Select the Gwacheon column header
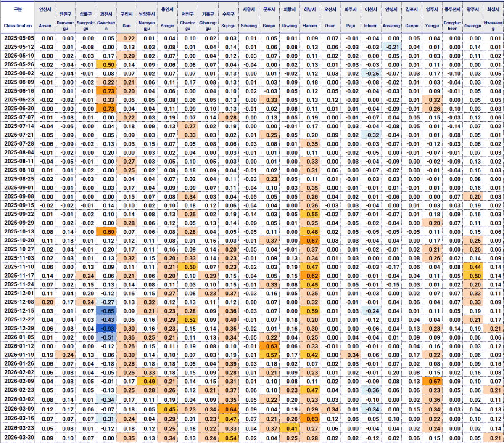 point(106,17)
